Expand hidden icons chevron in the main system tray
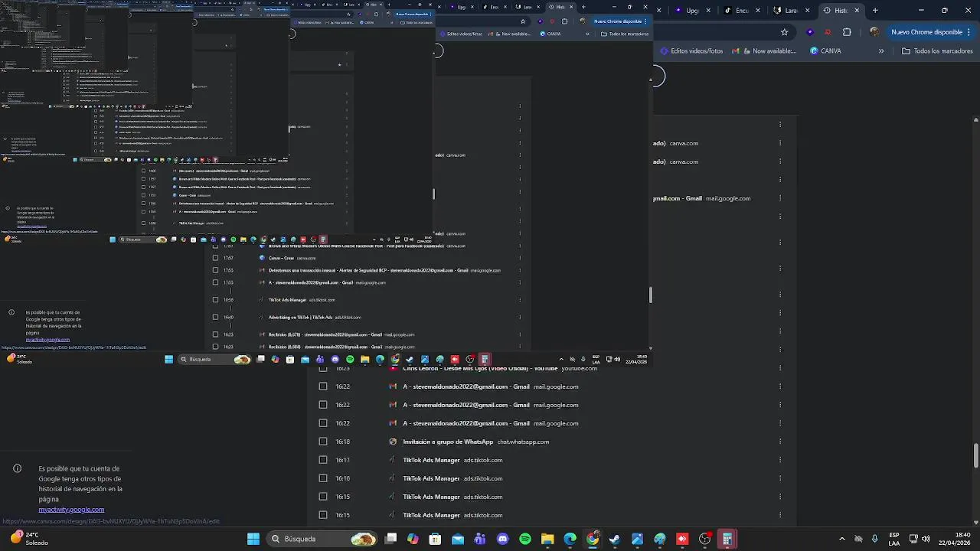Image resolution: width=980 pixels, height=551 pixels. tap(842, 539)
